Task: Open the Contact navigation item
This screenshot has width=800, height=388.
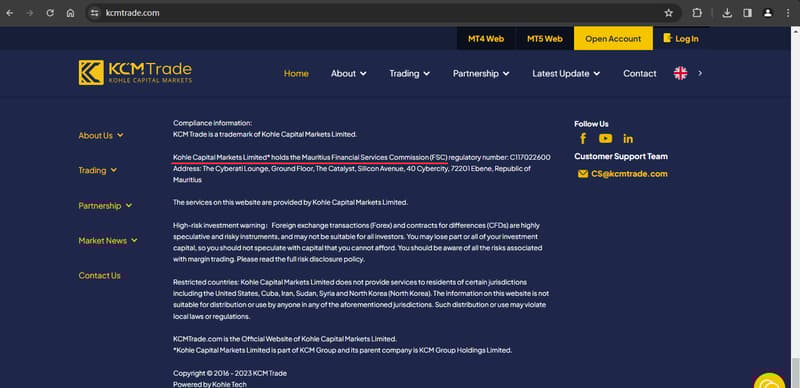Action: [x=640, y=74]
